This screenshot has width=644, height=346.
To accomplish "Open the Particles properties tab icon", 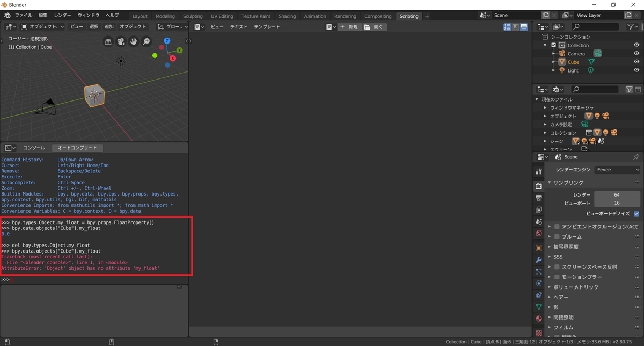I will click(x=539, y=271).
